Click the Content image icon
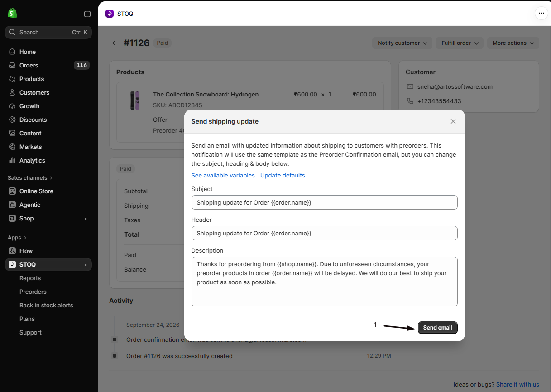Viewport: 551px width, 392px height. point(12,133)
